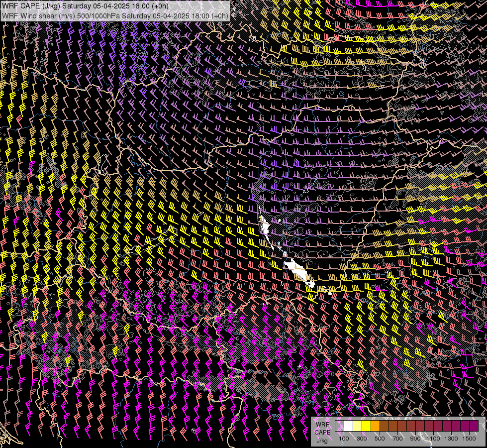The height and width of the screenshot is (448, 487).
Task: Click the legend value 500
Action: click(380, 439)
